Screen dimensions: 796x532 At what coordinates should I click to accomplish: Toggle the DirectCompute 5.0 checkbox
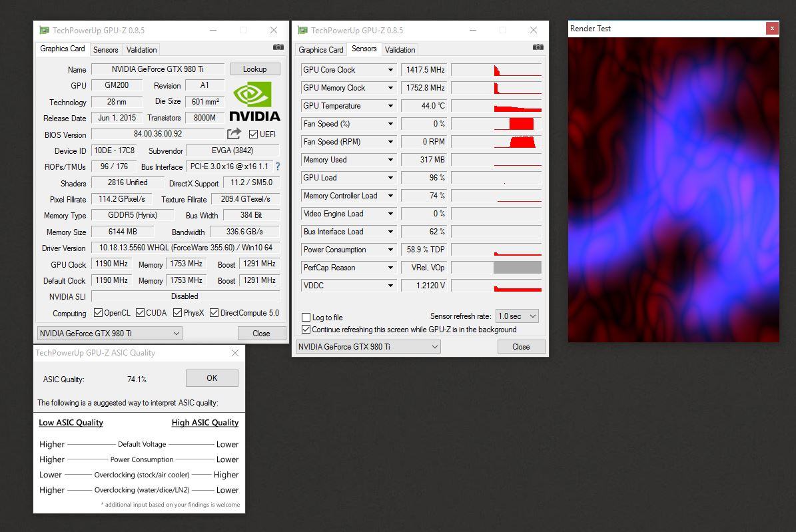point(214,313)
